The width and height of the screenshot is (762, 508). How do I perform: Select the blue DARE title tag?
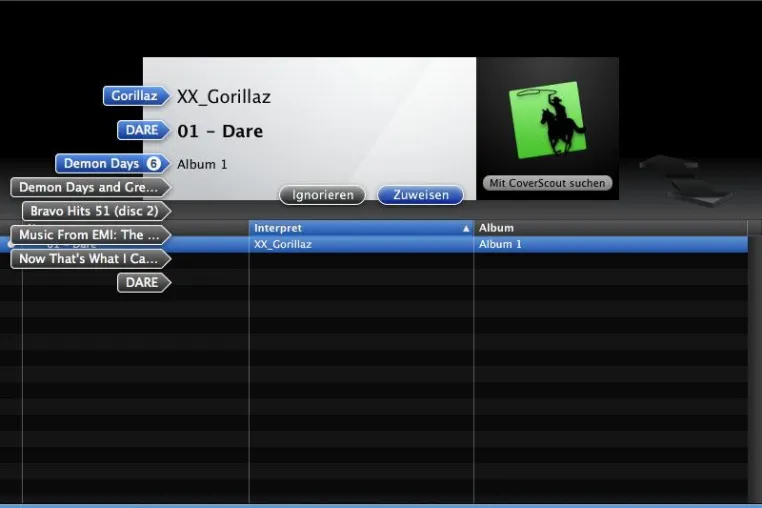(x=143, y=130)
